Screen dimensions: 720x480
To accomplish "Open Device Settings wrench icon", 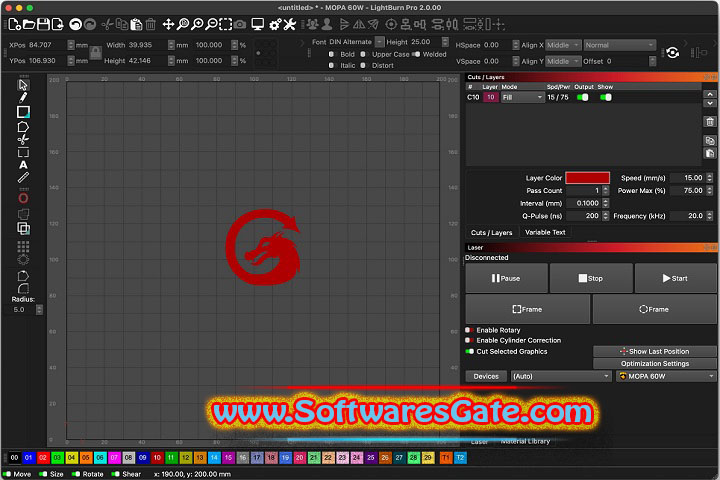I will click(289, 24).
